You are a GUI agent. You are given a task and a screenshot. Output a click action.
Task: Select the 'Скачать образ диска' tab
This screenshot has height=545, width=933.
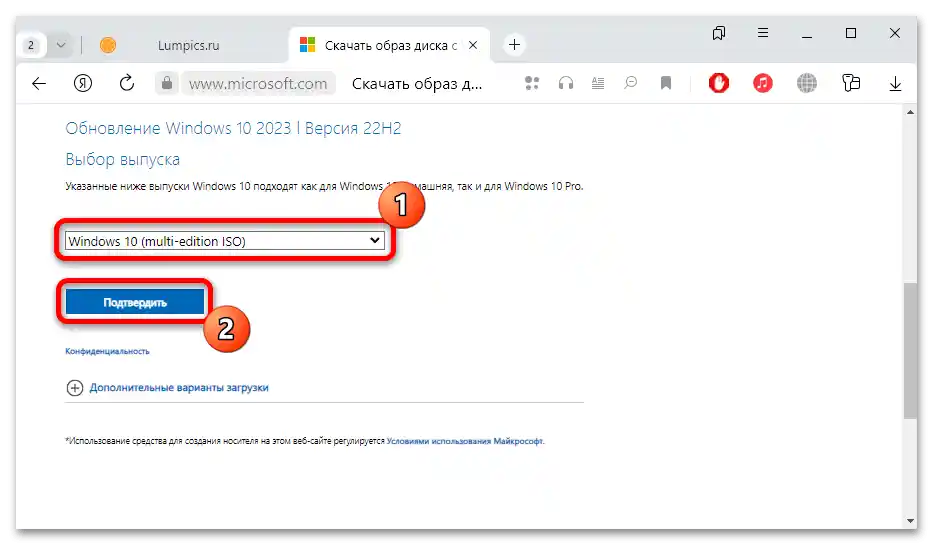[x=390, y=45]
